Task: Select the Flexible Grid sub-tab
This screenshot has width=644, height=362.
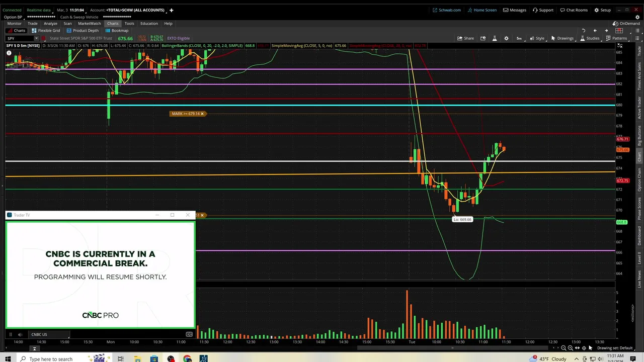Action: coord(46,31)
